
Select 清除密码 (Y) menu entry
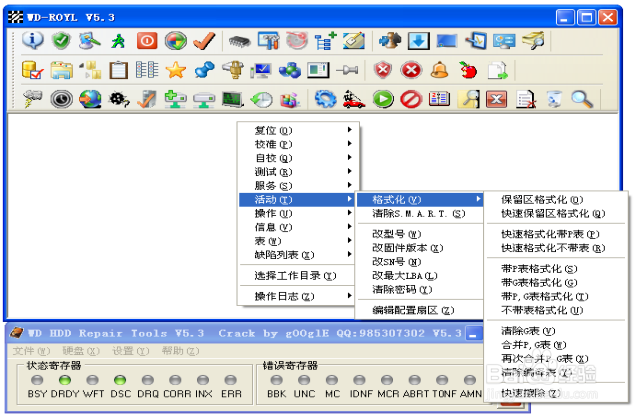click(x=419, y=289)
